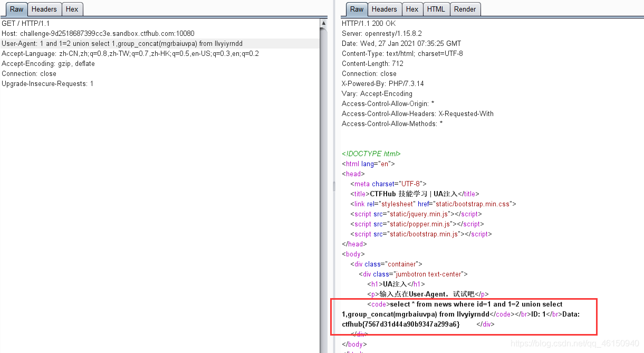This screenshot has width=644, height=353.
Task: Click the paragraph mentioning User-Agent input point
Action: pos(428,294)
